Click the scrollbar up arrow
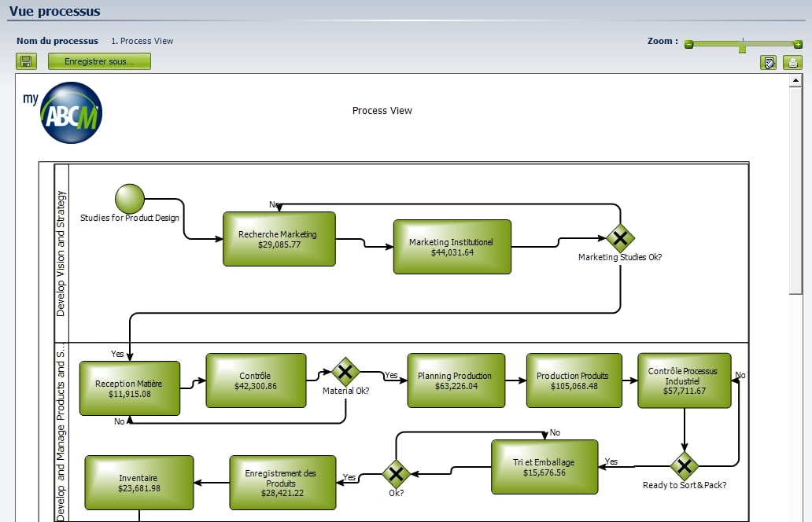 [x=795, y=80]
